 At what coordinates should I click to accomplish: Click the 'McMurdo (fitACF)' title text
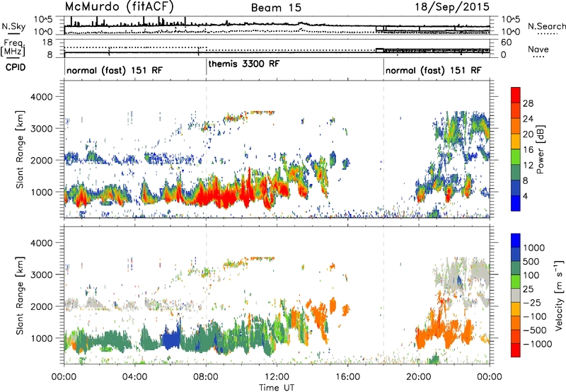pyautogui.click(x=119, y=6)
